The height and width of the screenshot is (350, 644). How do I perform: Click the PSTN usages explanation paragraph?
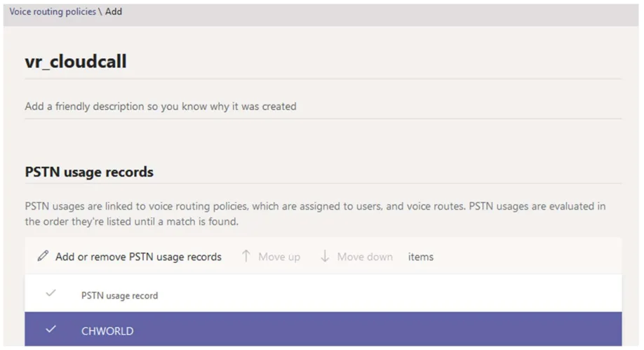point(315,214)
